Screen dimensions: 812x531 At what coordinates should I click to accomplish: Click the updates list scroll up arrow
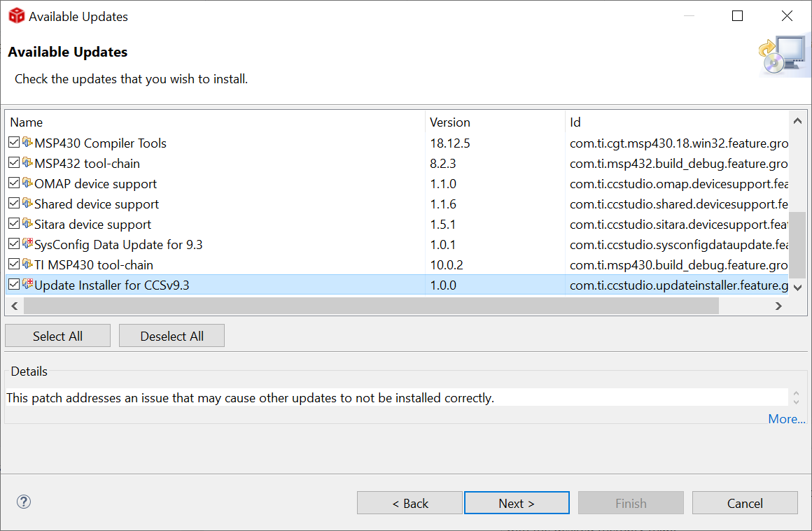(x=797, y=121)
